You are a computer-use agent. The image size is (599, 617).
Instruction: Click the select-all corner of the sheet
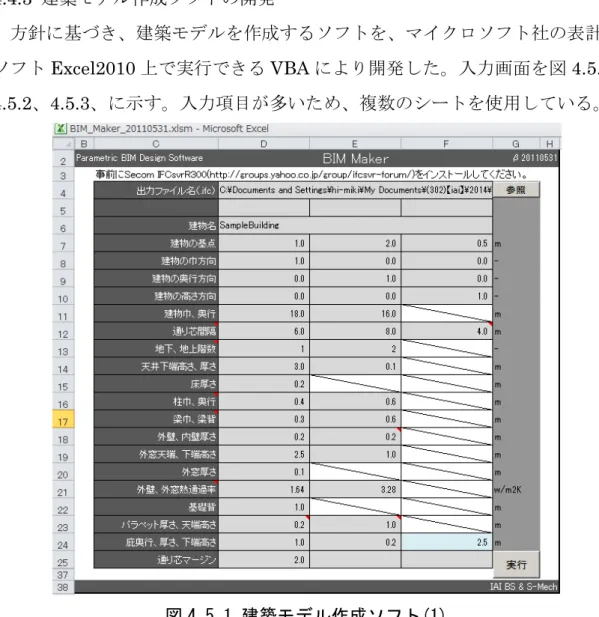click(64, 144)
